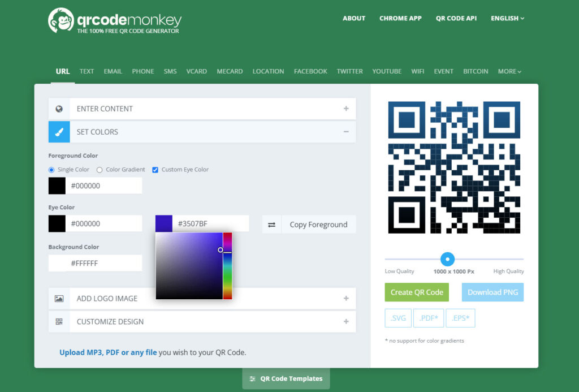Viewport: 579px width, 392px height.
Task: Select the Color Gradient radio option
Action: tap(100, 170)
